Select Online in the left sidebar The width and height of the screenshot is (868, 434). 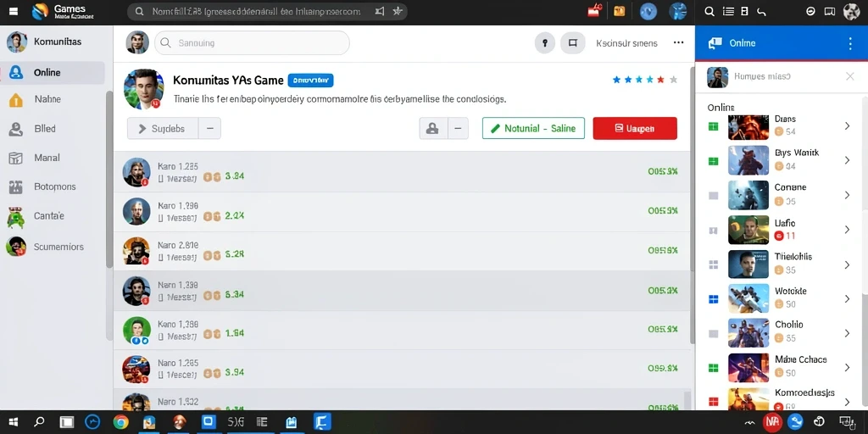click(53, 73)
